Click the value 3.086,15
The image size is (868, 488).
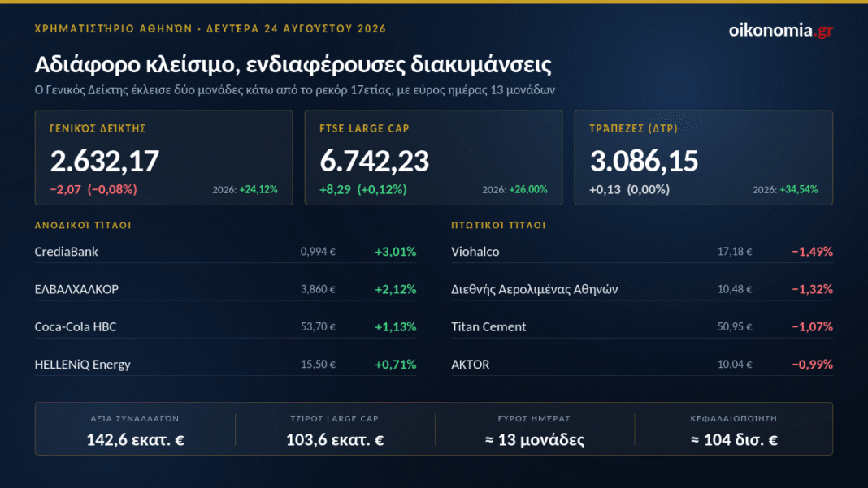pyautogui.click(x=644, y=161)
